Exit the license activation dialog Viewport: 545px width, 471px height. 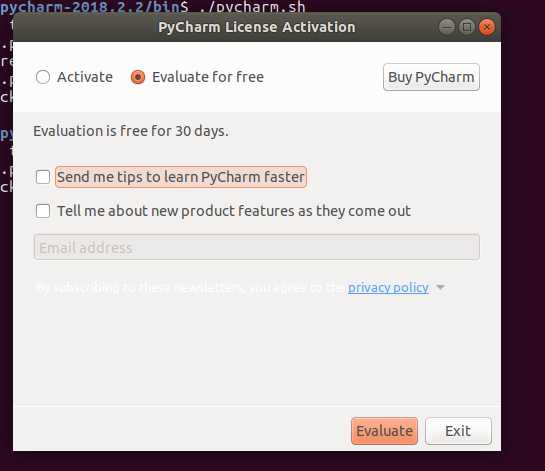pyautogui.click(x=458, y=431)
